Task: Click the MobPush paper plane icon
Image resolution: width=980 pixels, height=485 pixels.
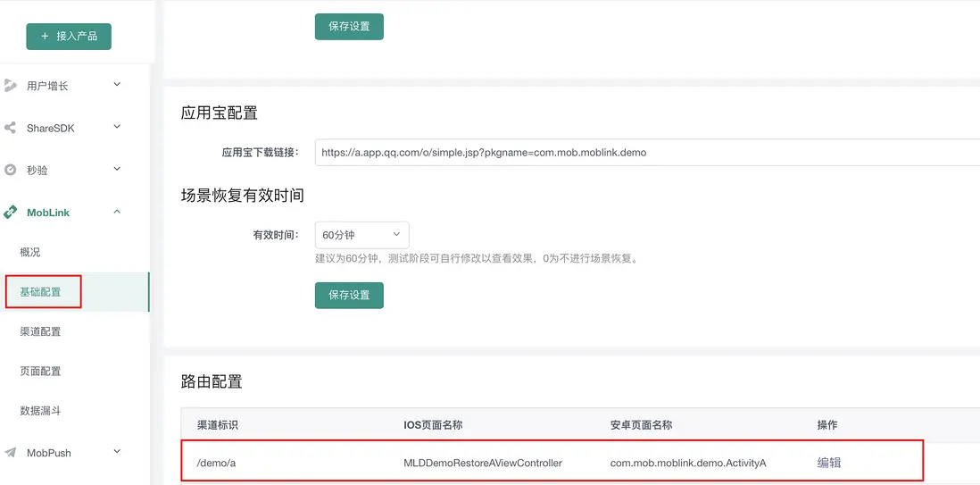Action: point(10,452)
